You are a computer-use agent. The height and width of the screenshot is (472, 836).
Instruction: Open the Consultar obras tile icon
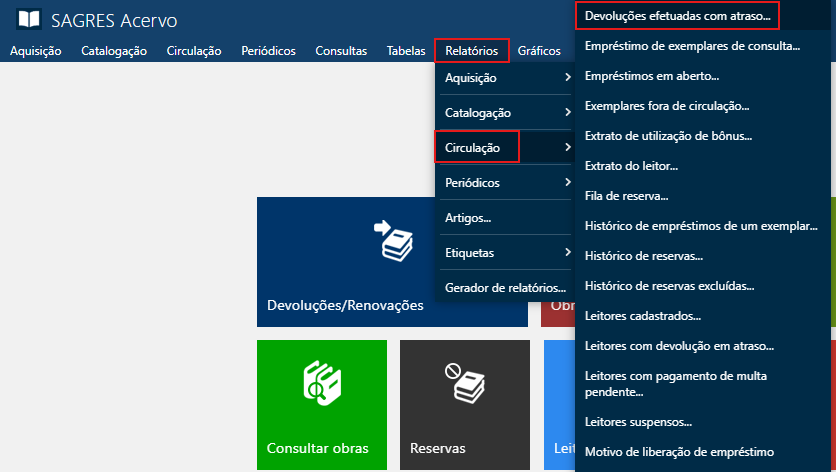pyautogui.click(x=321, y=385)
